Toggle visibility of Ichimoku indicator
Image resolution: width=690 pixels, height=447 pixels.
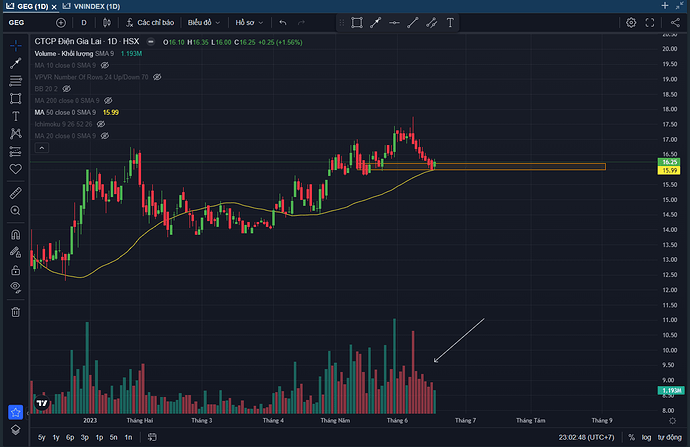click(x=102, y=124)
